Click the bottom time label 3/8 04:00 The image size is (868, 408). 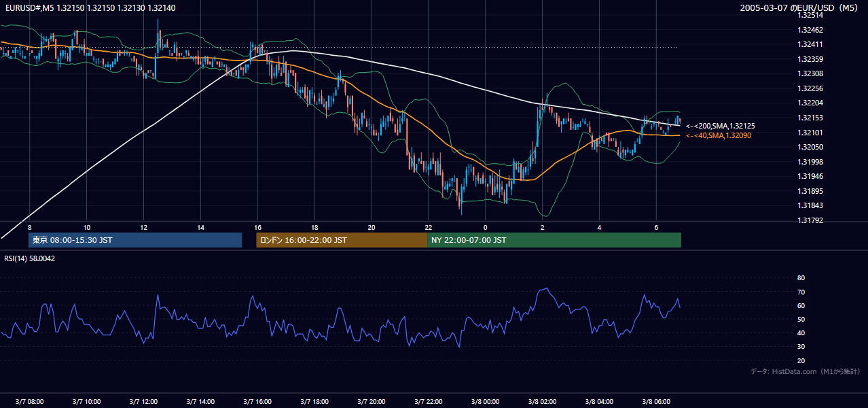pos(599,402)
